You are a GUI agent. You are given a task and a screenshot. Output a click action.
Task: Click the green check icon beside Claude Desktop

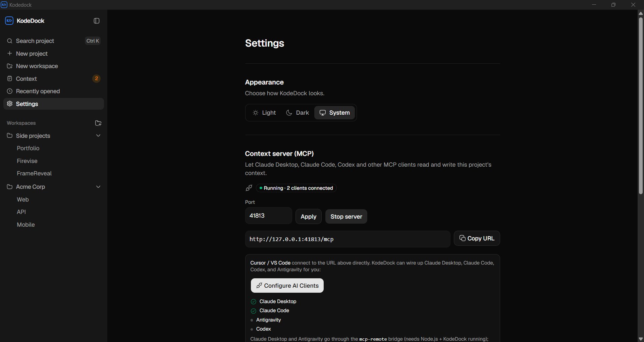tap(254, 301)
